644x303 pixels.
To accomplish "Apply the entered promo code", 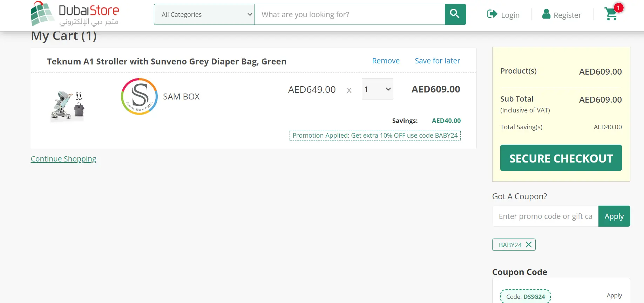I will click(614, 216).
